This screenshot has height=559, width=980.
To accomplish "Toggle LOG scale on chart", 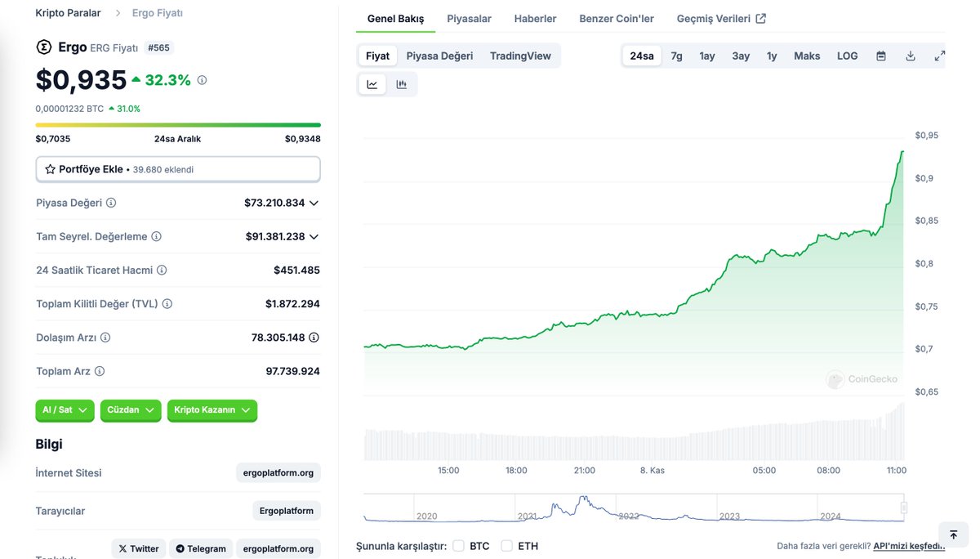I will click(848, 56).
